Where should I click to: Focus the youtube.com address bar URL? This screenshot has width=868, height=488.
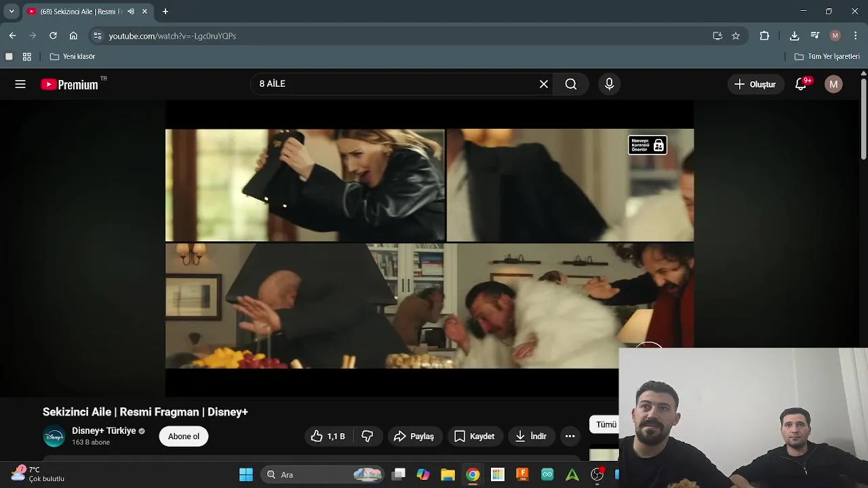[172, 36]
